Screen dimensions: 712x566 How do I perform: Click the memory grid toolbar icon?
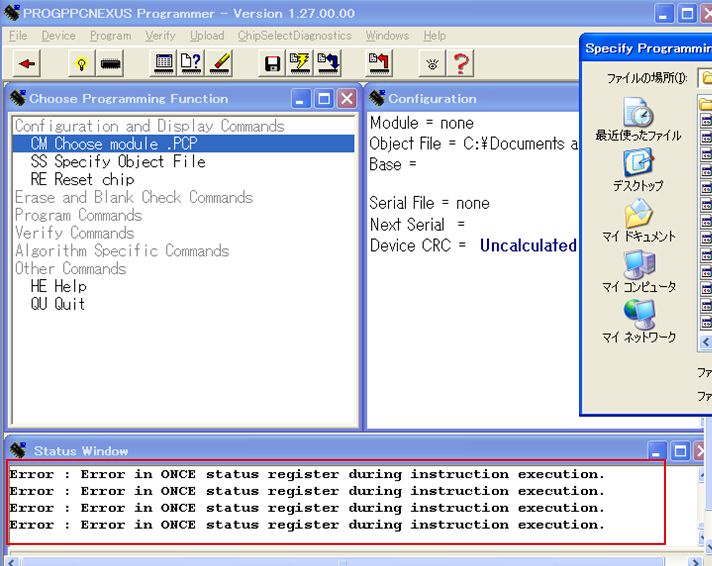(163, 63)
